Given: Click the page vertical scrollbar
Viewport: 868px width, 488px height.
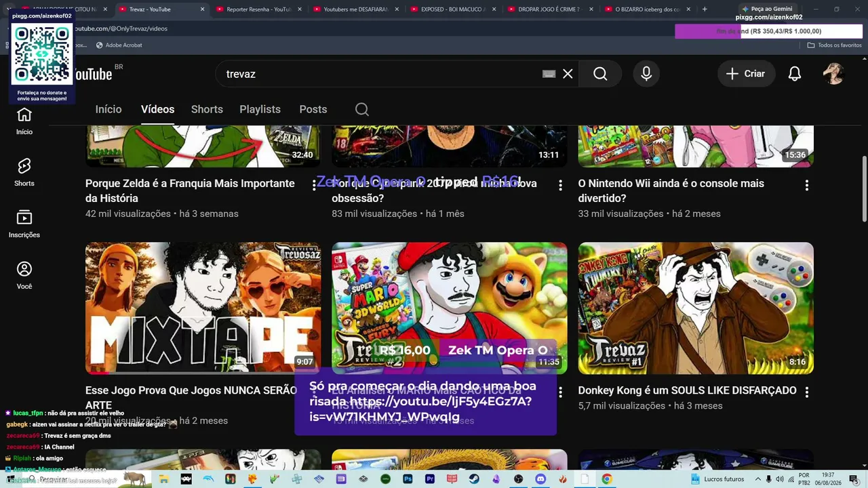Looking at the screenshot, I should [x=864, y=188].
